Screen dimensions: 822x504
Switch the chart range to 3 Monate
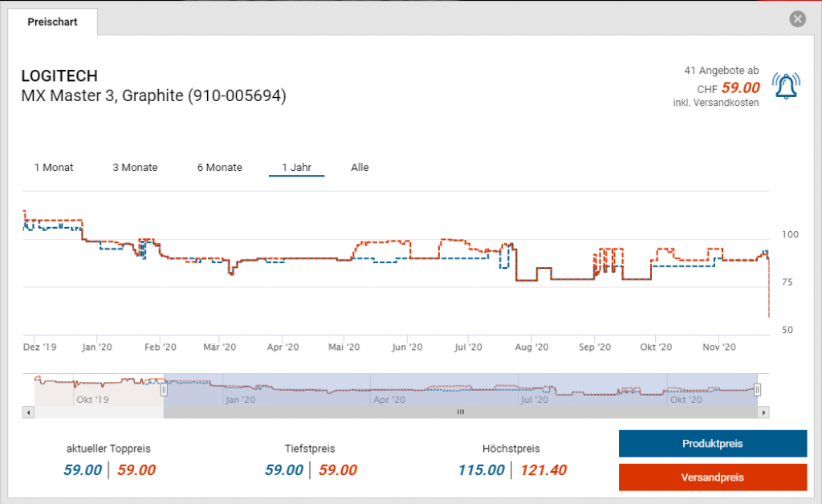[135, 168]
